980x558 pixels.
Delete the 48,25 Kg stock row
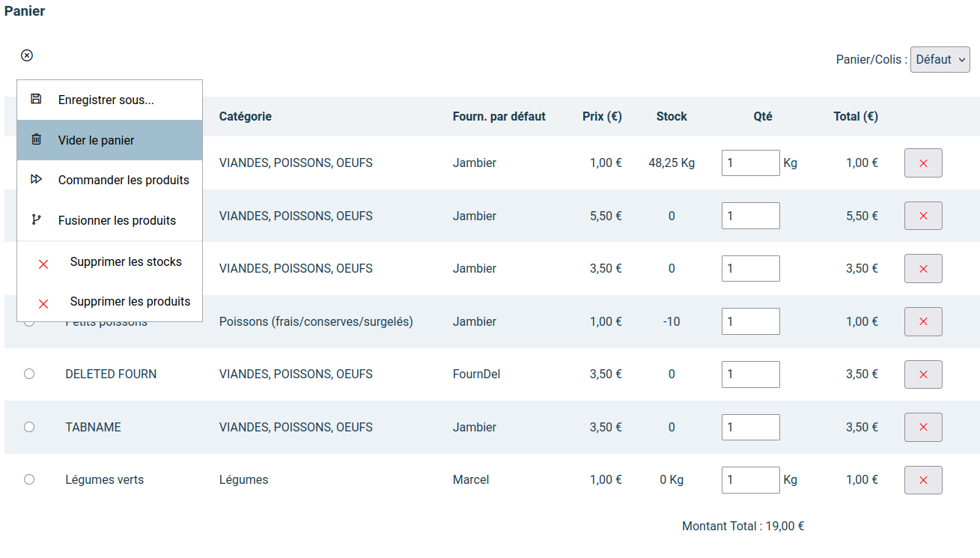(923, 163)
